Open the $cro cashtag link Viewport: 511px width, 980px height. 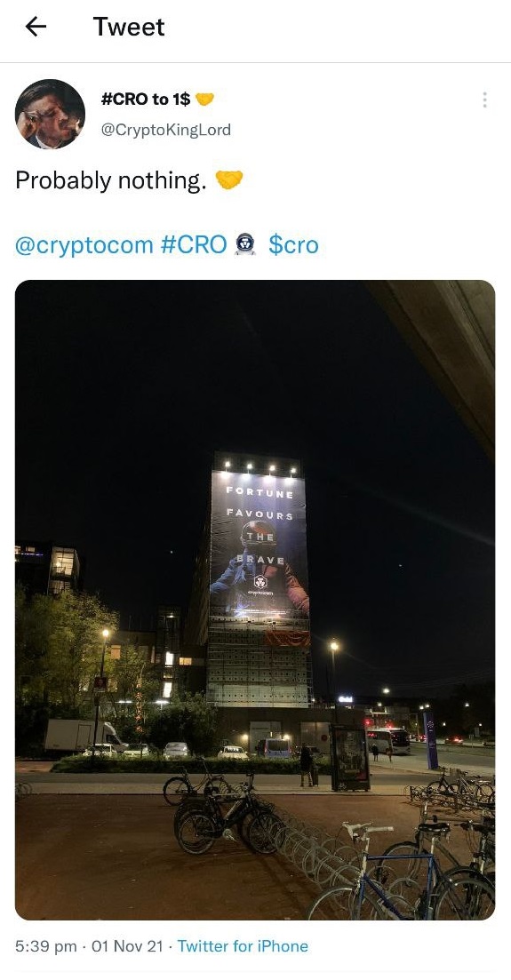[293, 244]
